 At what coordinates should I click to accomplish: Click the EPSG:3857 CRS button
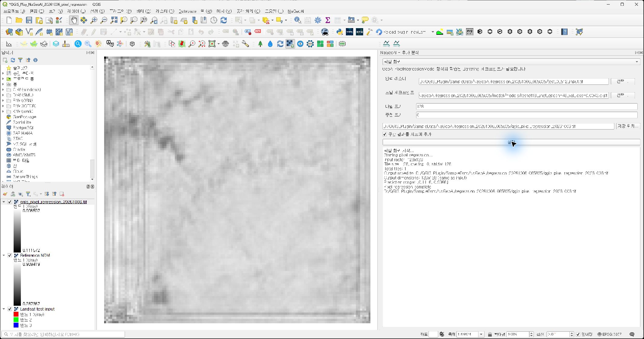click(609, 334)
